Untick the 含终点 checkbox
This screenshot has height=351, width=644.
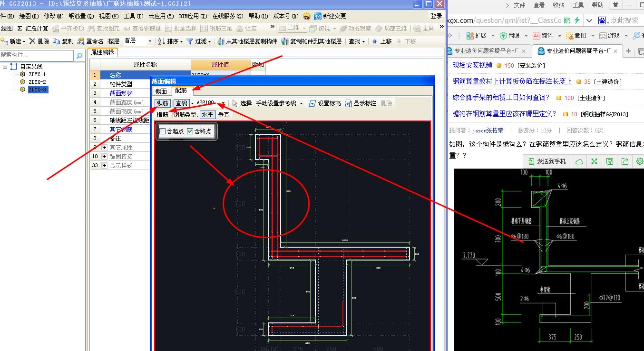coord(190,131)
